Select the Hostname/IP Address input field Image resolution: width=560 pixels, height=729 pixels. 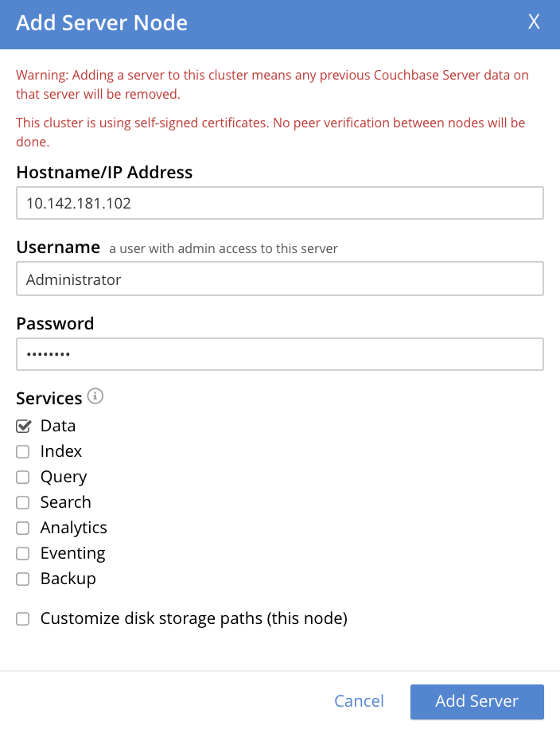point(280,203)
